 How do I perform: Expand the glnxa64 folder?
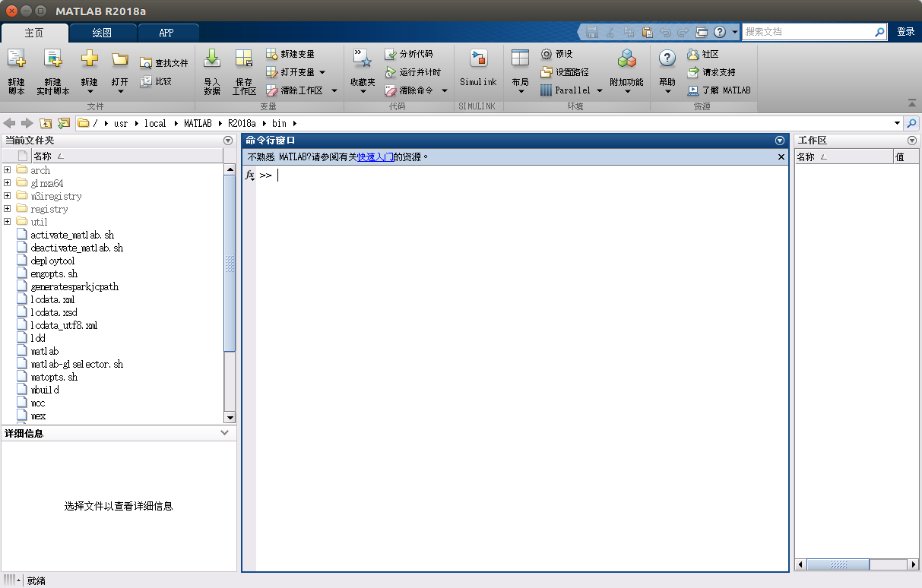pos(7,183)
